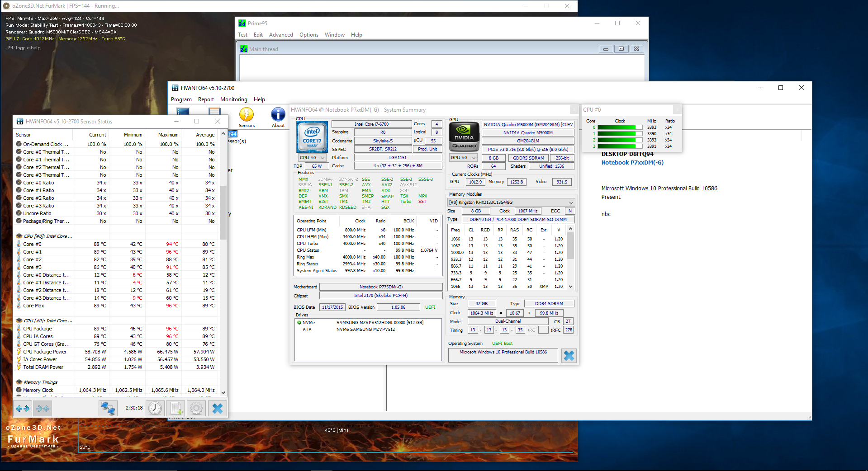Viewport: 868px width, 471px height.
Task: Open the Advanced menu in Prime95
Action: coord(281,35)
